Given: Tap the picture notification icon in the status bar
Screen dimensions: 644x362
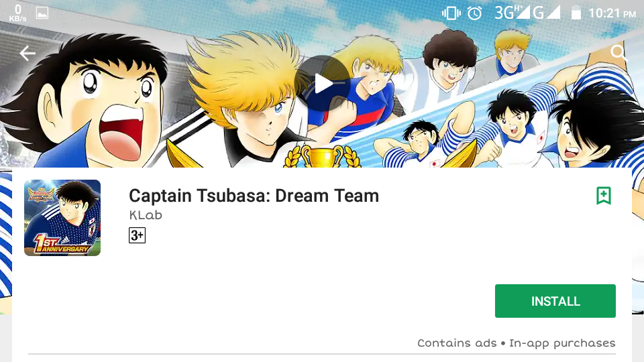Looking at the screenshot, I should [x=42, y=13].
